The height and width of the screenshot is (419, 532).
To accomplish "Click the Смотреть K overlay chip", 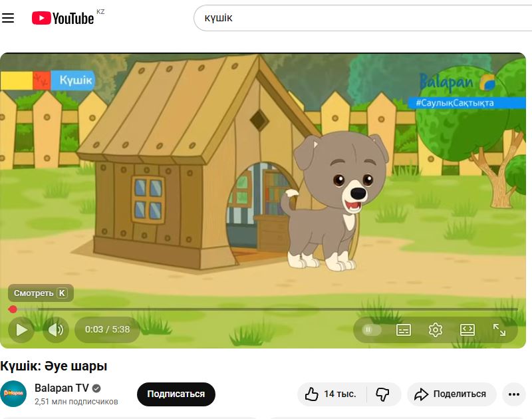I will (x=41, y=293).
